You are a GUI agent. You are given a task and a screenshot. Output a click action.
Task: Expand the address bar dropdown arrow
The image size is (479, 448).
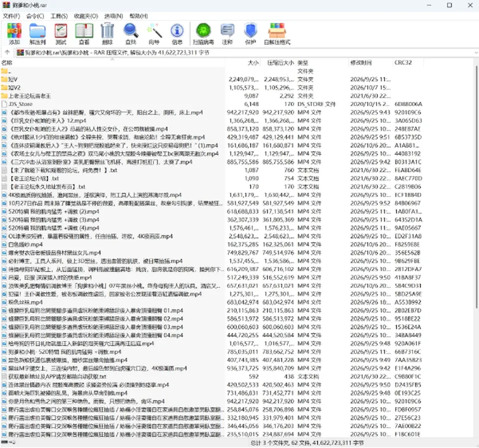(x=476, y=53)
